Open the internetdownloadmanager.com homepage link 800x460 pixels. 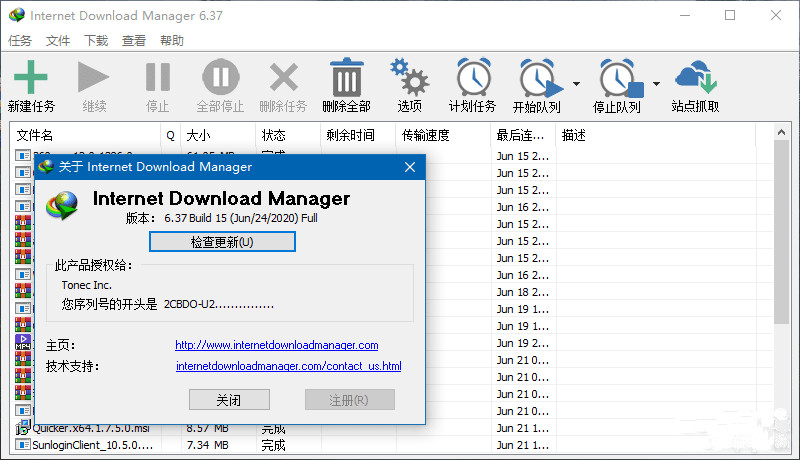(277, 345)
